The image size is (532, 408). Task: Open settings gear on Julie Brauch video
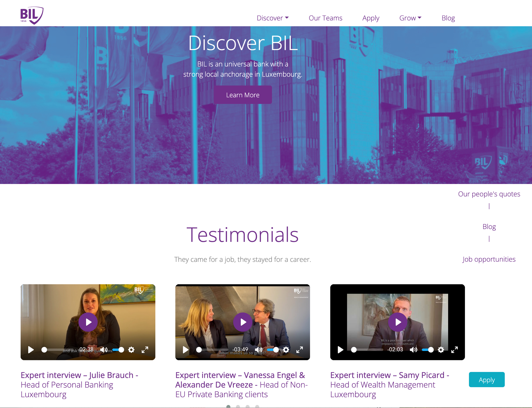tap(131, 350)
